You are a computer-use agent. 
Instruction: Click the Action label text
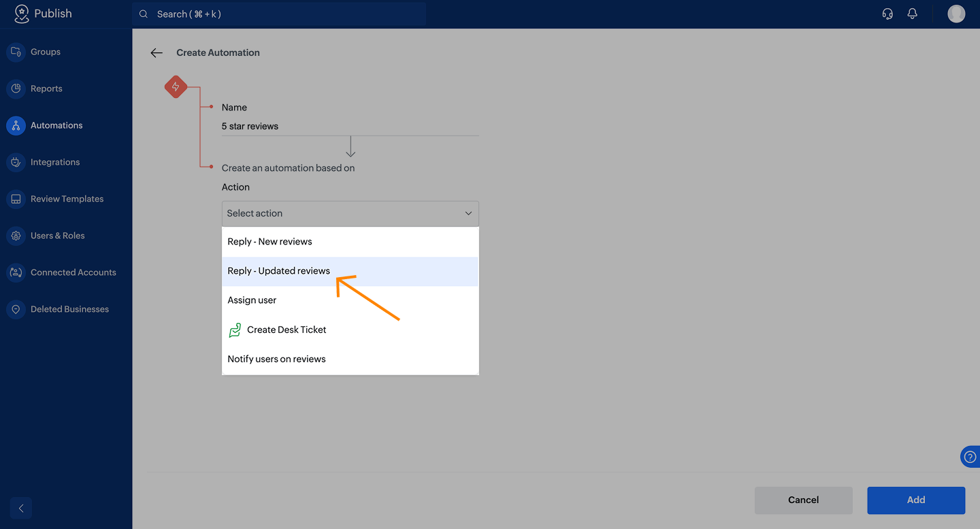(235, 187)
